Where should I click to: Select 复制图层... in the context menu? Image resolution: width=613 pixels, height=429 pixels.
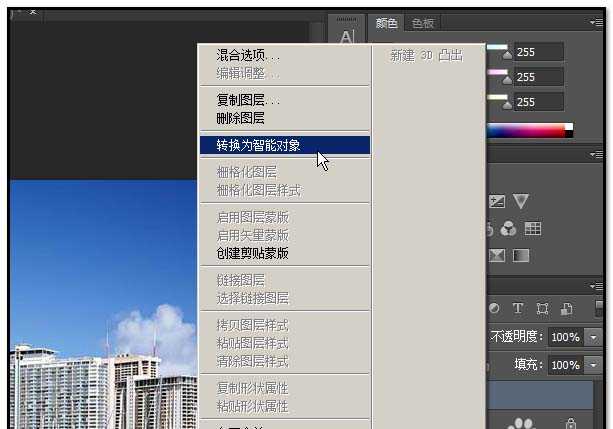[248, 100]
